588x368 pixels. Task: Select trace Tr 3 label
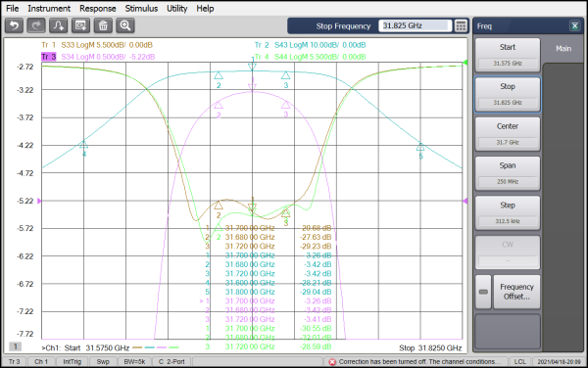coord(48,57)
